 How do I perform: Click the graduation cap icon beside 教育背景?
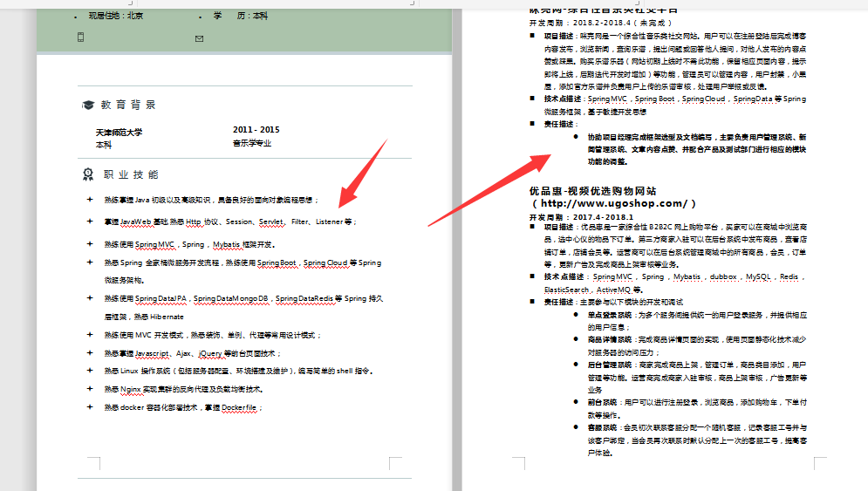[x=88, y=105]
